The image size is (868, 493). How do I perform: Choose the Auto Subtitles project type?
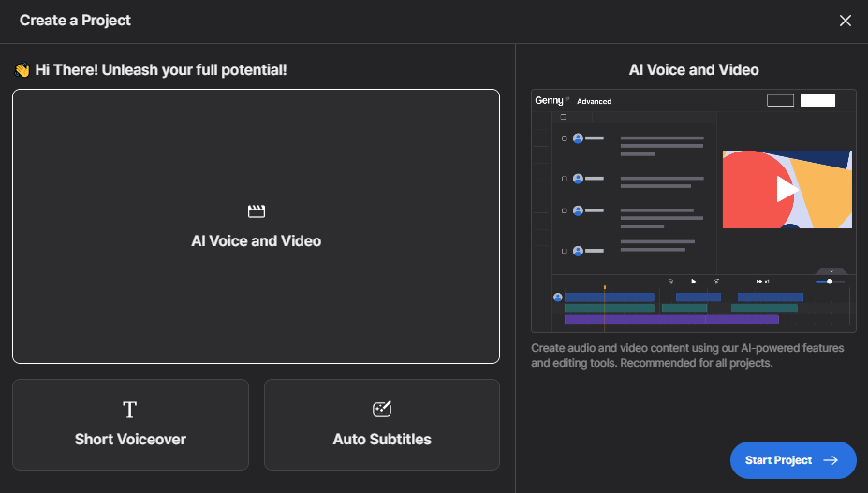382,424
